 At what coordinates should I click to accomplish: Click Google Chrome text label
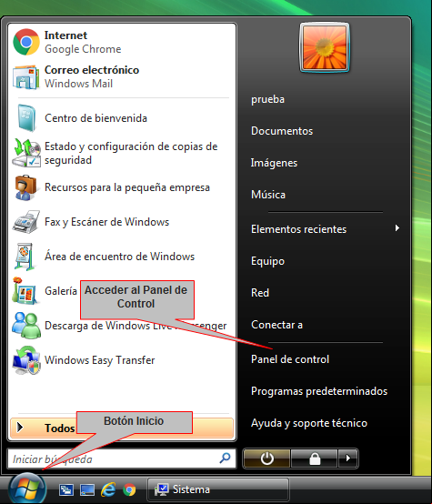click(83, 49)
